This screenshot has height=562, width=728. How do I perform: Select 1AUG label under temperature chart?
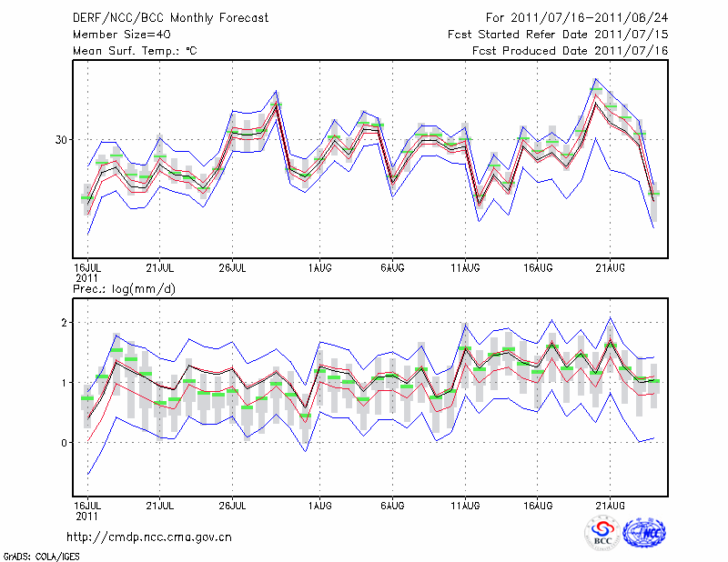pos(319,266)
